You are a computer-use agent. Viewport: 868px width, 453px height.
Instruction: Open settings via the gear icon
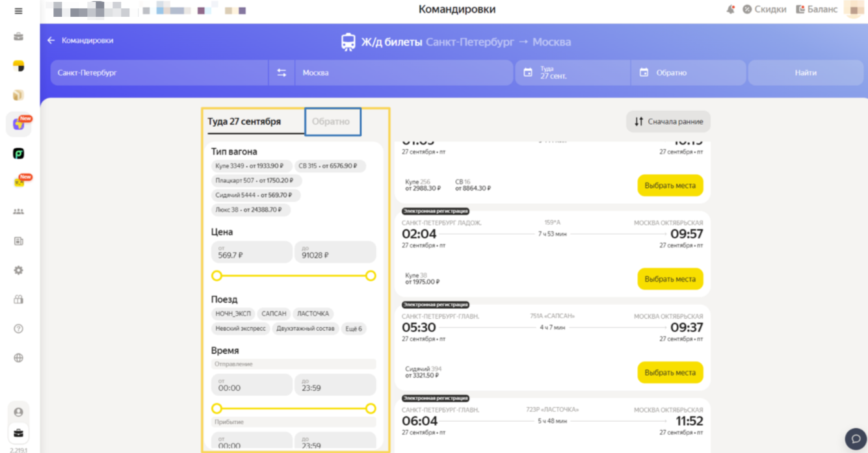coord(18,270)
